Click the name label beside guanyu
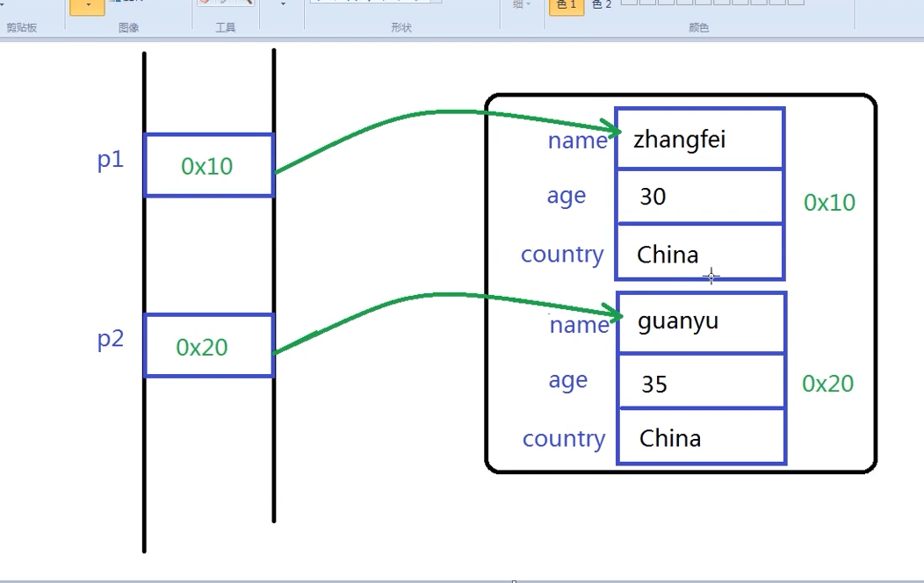Image resolution: width=924 pixels, height=583 pixels. click(580, 325)
